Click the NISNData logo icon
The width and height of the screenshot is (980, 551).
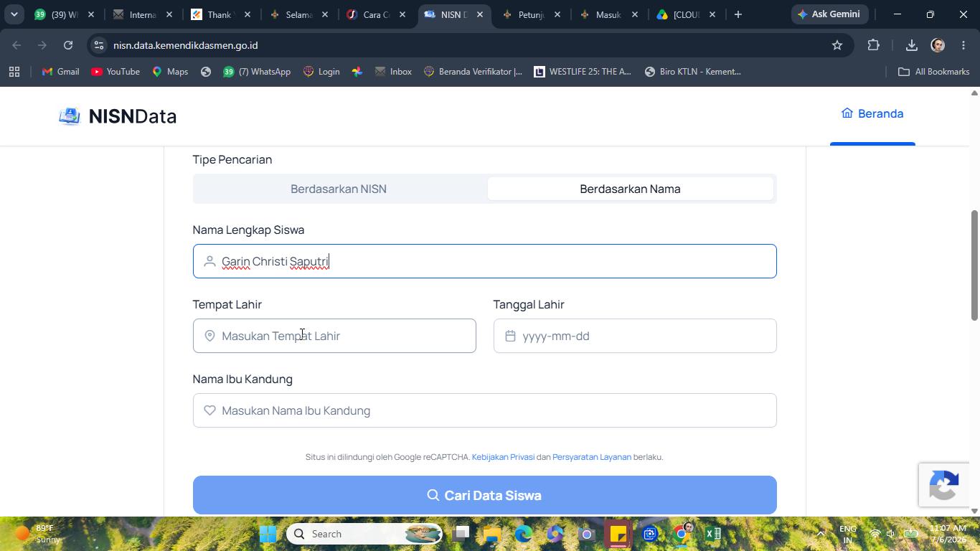tap(70, 116)
